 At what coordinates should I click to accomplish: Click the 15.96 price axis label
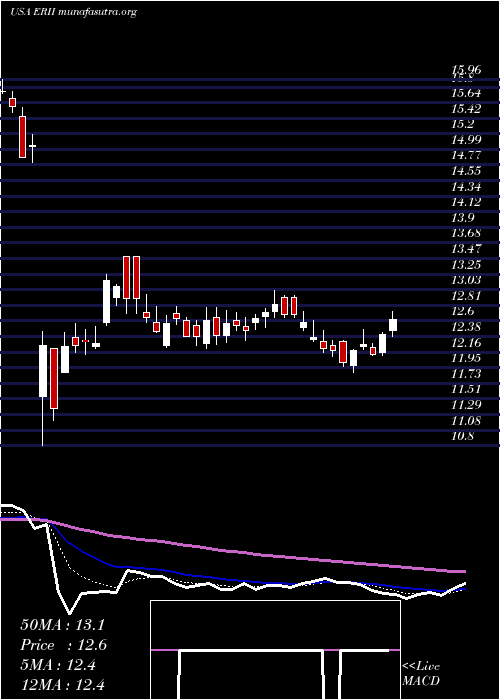467,70
